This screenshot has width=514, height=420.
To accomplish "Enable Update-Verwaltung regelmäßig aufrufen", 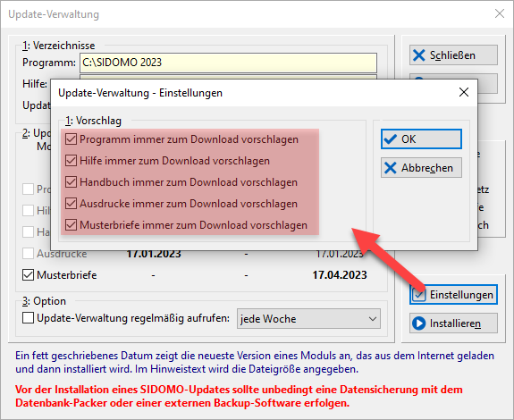I will pyautogui.click(x=29, y=318).
